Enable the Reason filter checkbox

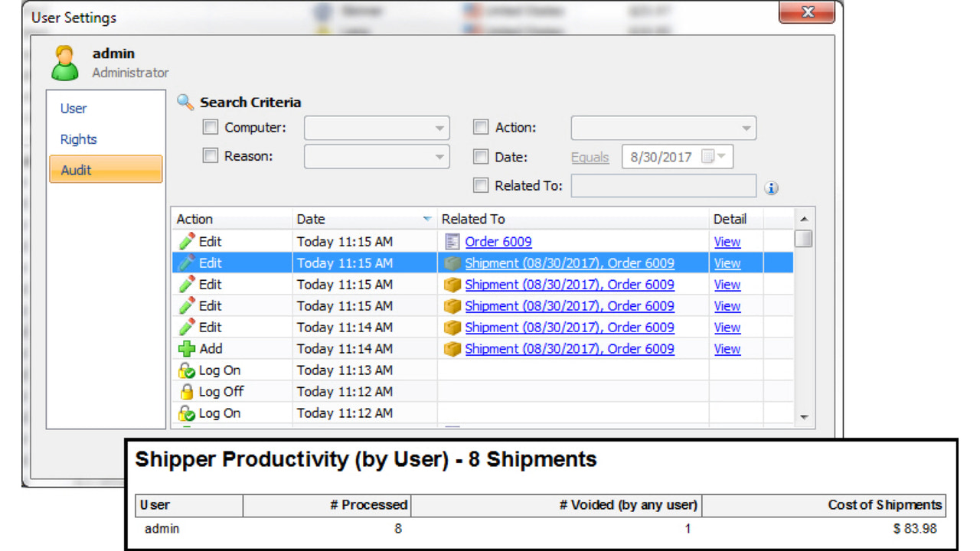tap(210, 156)
